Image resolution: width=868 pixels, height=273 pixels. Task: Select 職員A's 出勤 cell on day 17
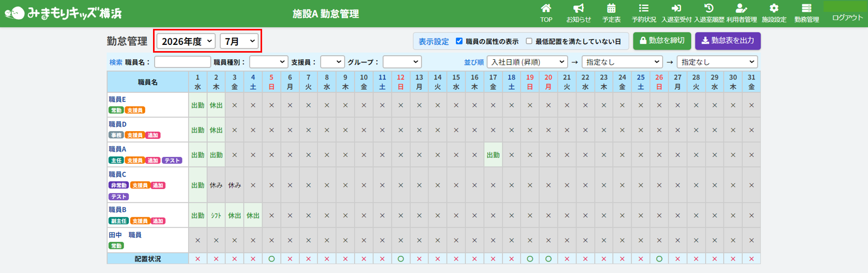click(x=493, y=155)
